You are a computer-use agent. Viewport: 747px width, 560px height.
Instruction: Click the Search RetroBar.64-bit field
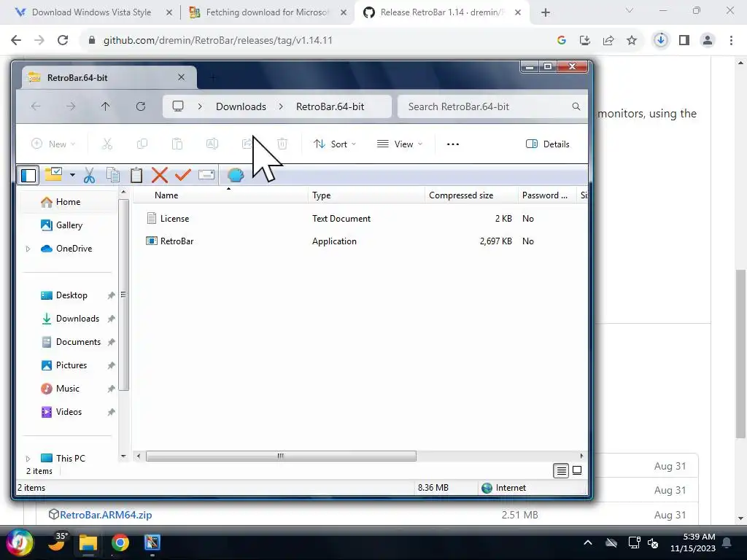tap(492, 106)
